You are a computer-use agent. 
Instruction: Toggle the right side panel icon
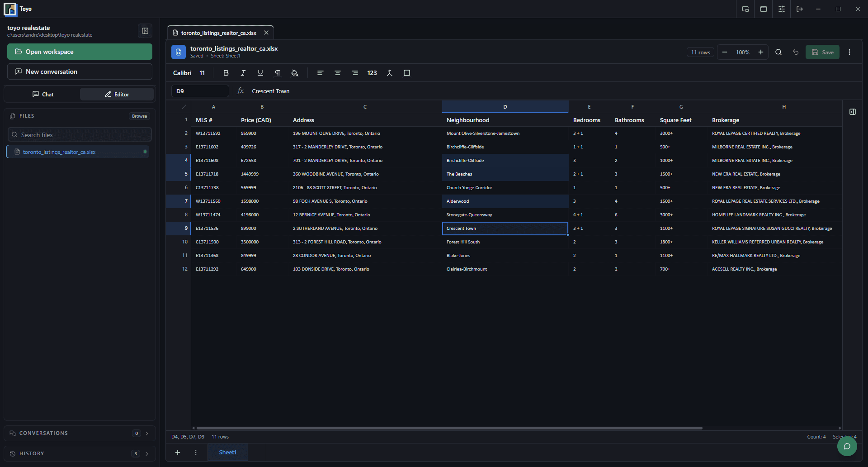(853, 112)
